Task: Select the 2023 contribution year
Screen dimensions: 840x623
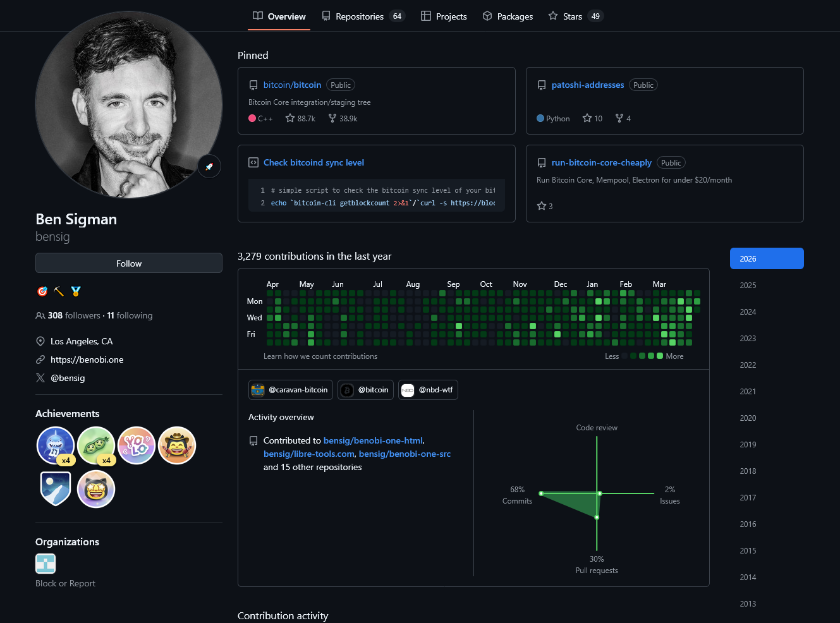Action: pyautogui.click(x=767, y=338)
